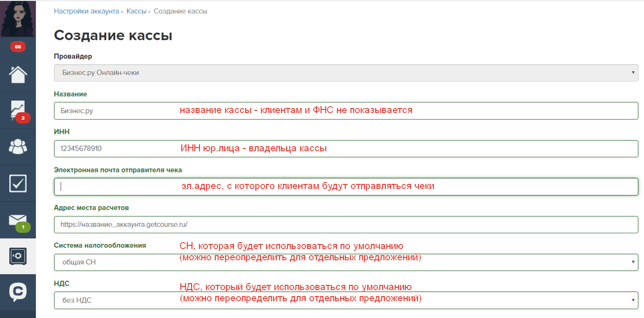644x318 pixels.
Task: Open the sales safe icon
Action: tap(18, 256)
